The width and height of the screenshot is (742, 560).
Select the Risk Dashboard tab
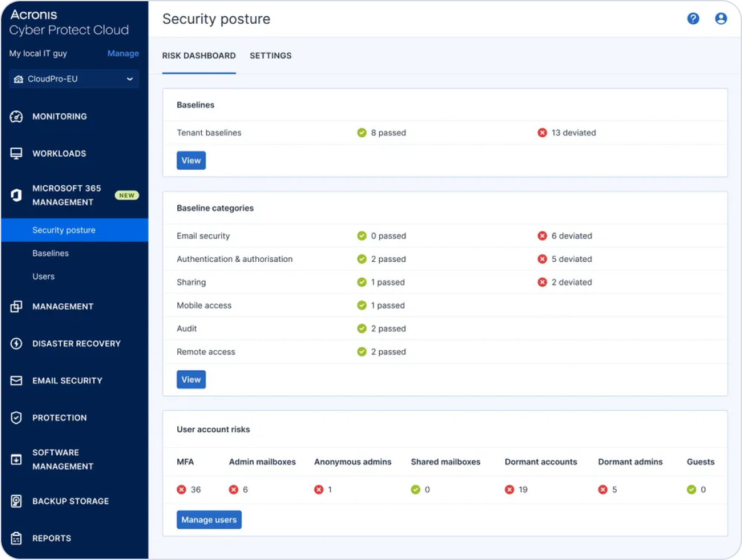pyautogui.click(x=199, y=56)
